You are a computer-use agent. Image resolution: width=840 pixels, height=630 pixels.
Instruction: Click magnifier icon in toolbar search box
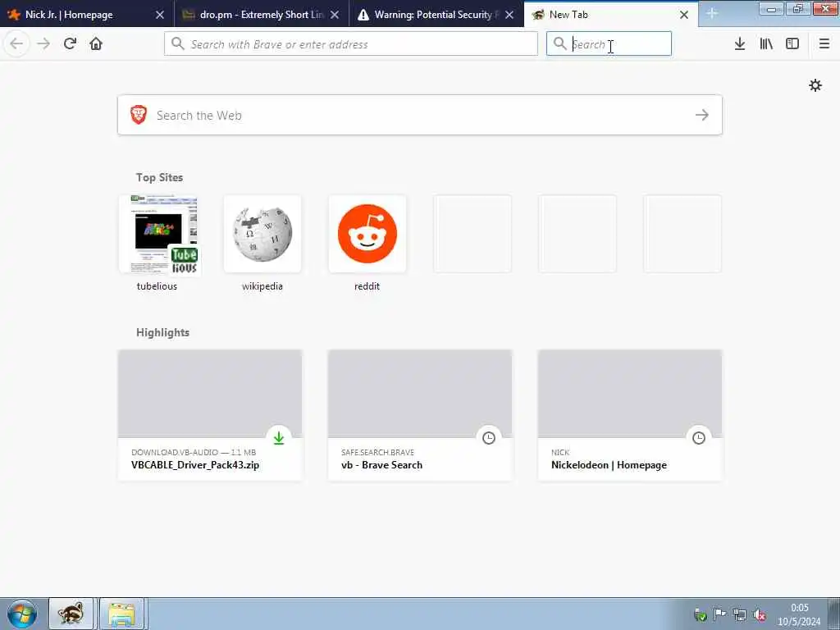(559, 43)
